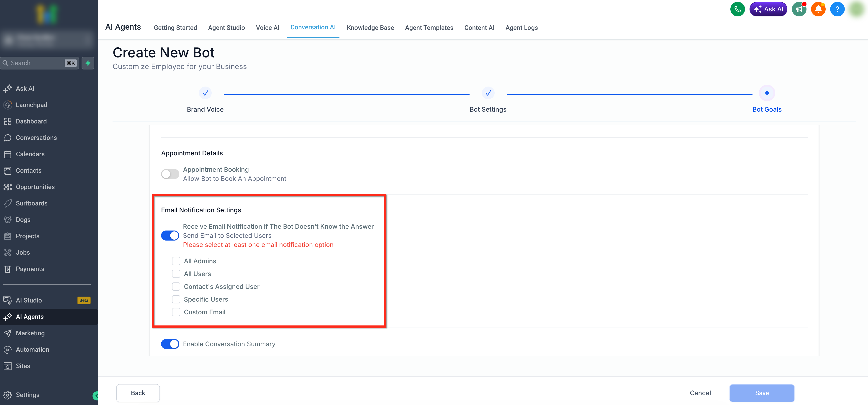Switch to the Knowledge Base tab
The height and width of the screenshot is (405, 868).
click(370, 28)
